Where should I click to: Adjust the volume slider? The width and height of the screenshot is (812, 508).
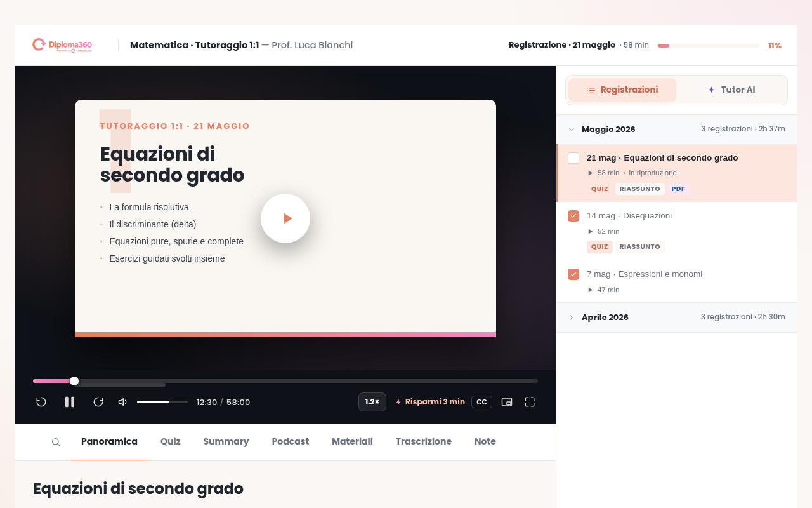pos(162,402)
